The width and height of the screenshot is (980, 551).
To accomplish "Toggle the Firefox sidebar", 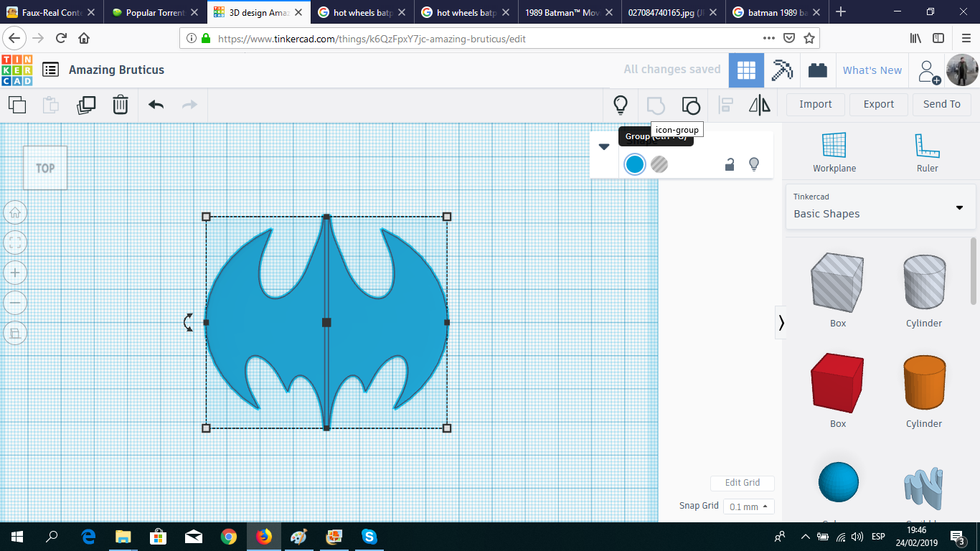I will (x=938, y=38).
